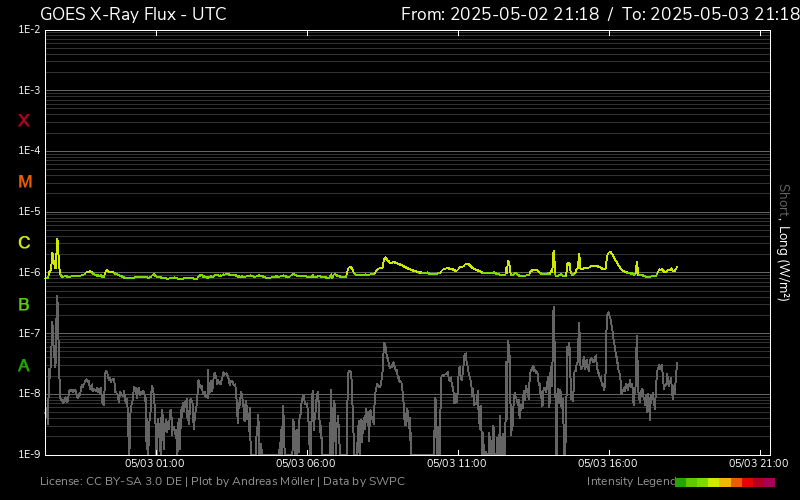Click the 05/03 01:00 time axis label
800x500 pixels.
pyautogui.click(x=154, y=464)
